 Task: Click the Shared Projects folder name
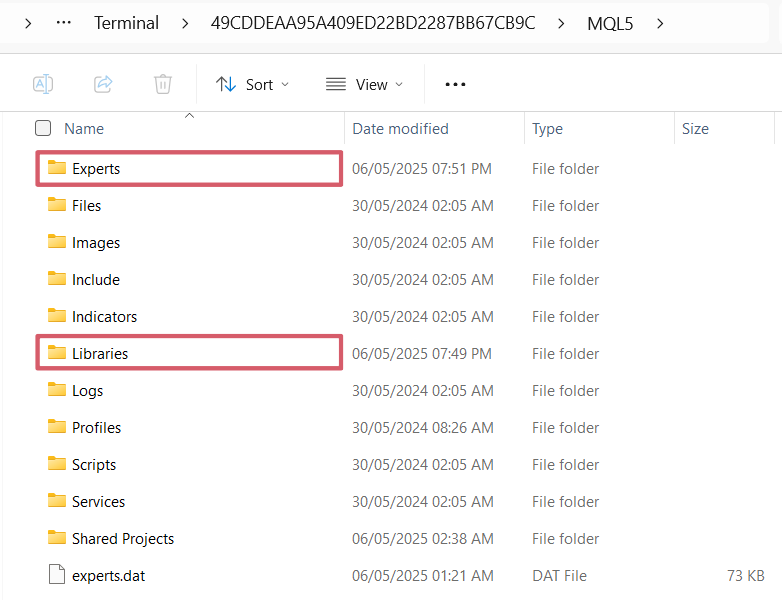[123, 539]
